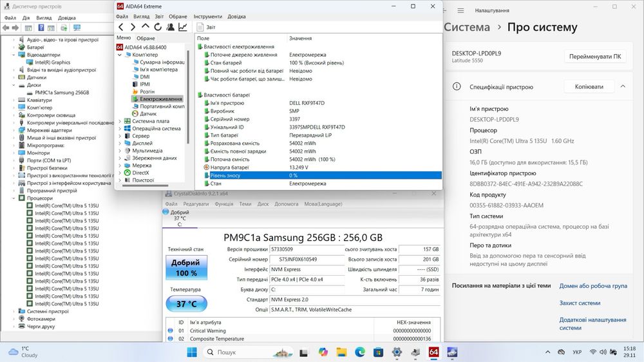Open Дія menu in Device Manager
Screen dimensions: 644x362
(26, 17)
